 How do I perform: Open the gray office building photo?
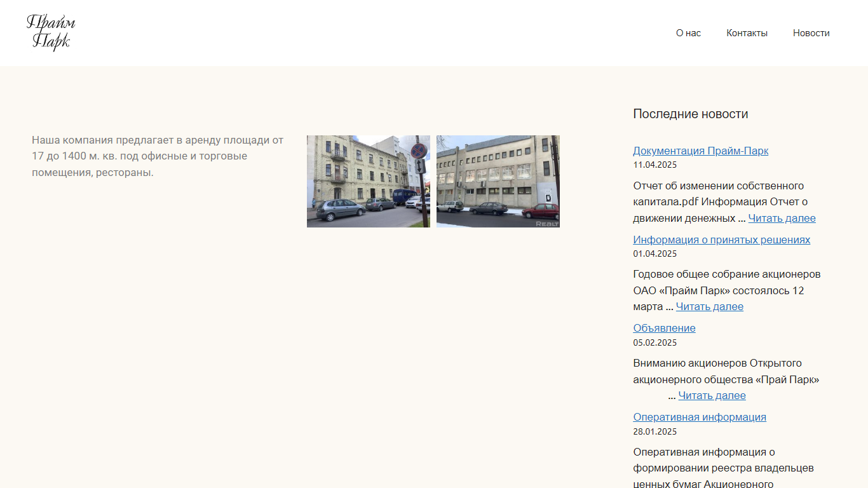pyautogui.click(x=498, y=181)
